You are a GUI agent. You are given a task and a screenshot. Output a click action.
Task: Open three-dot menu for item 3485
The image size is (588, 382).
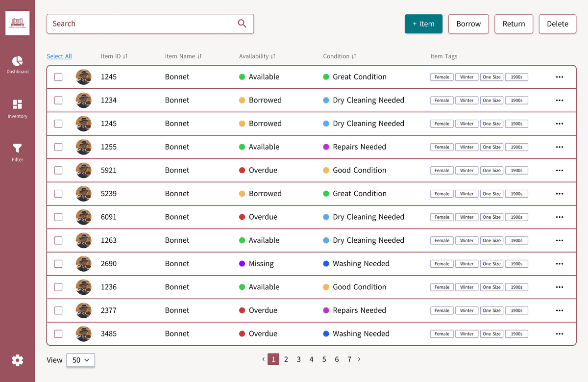coord(560,334)
